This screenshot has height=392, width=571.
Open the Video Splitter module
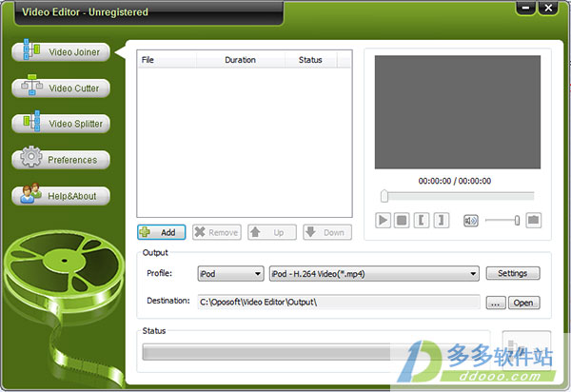(x=61, y=124)
